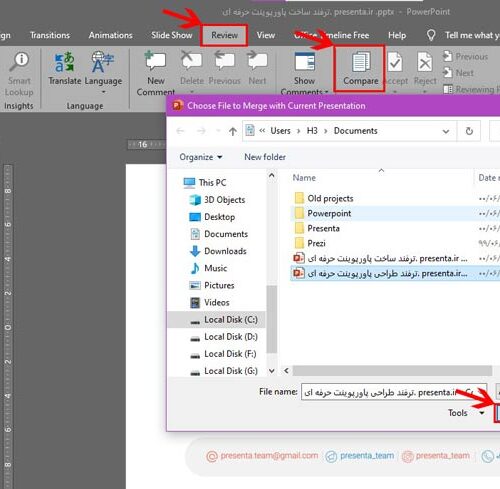Click the Show Comments icon
500x489 pixels.
[305, 62]
